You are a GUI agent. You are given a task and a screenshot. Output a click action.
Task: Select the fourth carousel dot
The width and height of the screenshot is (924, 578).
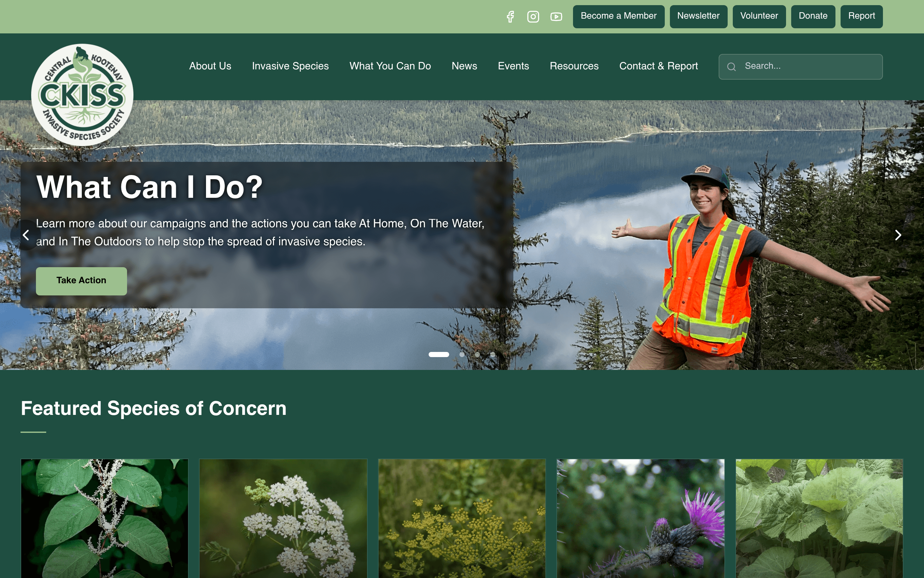click(492, 355)
